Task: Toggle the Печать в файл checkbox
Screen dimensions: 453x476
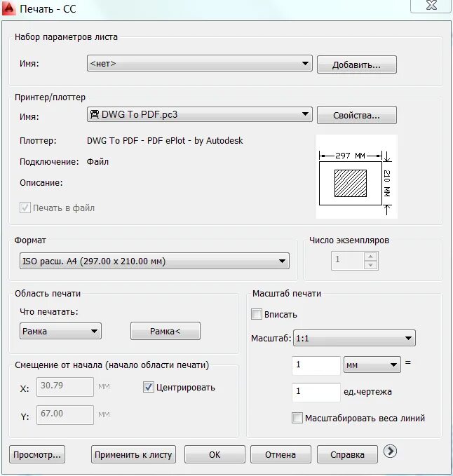Action: (x=25, y=208)
